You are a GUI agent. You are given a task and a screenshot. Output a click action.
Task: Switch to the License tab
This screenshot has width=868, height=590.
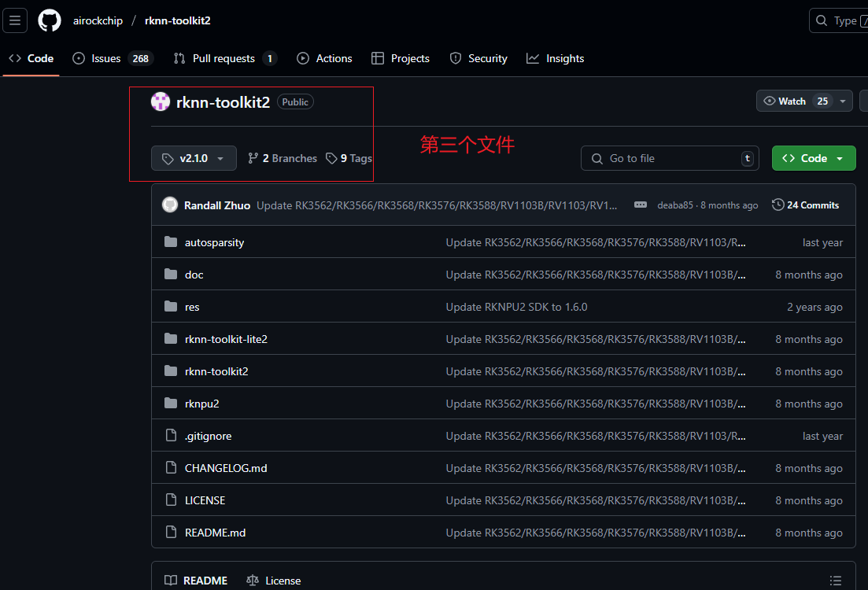coord(274,580)
